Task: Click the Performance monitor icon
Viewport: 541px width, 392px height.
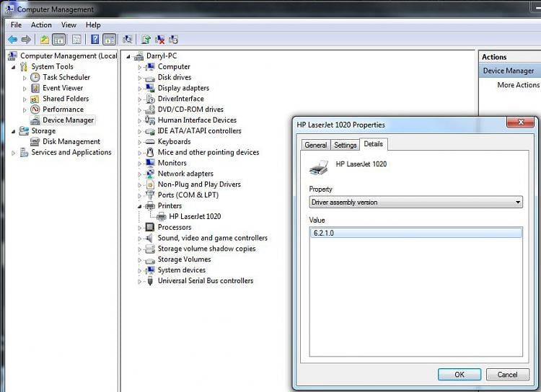Action: click(x=35, y=110)
